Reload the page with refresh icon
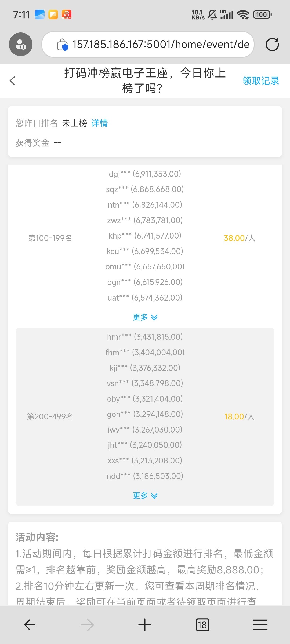This screenshot has width=290, height=644. click(272, 45)
